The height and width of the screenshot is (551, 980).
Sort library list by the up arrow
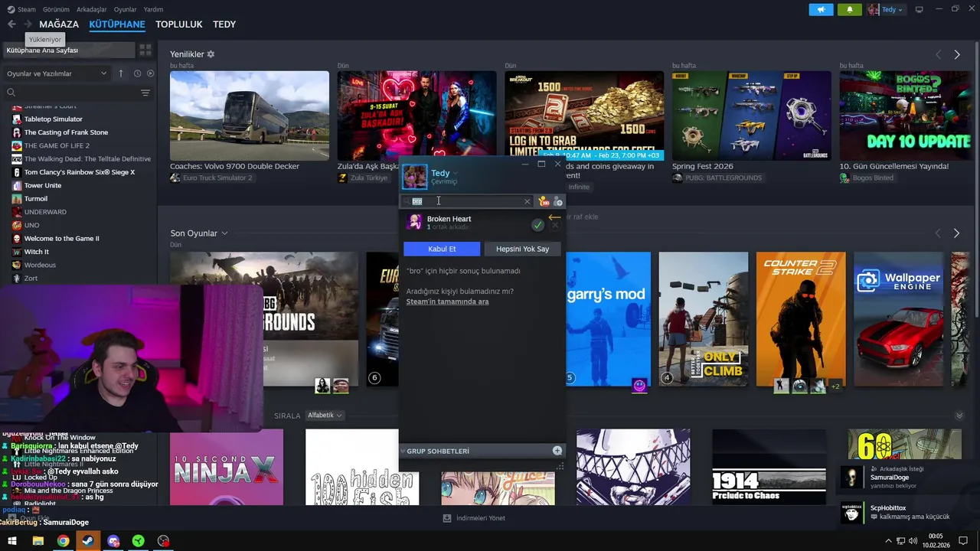(x=120, y=73)
